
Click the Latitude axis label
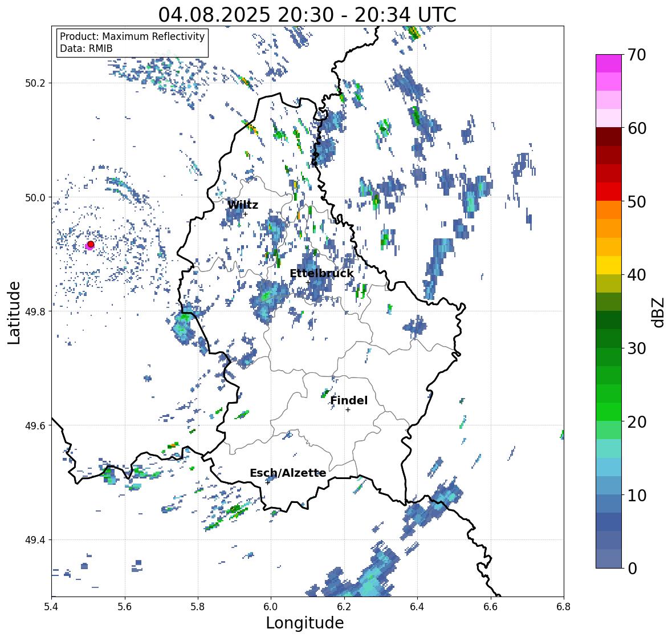point(14,313)
